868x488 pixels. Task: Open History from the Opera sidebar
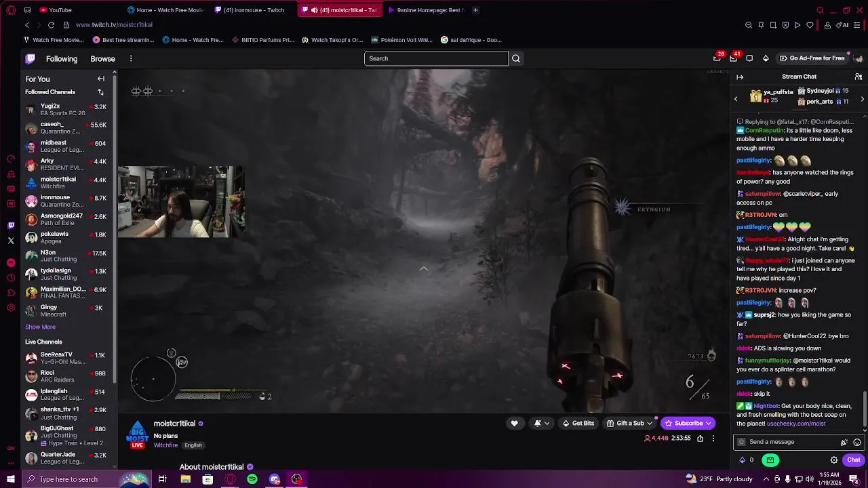[11, 278]
